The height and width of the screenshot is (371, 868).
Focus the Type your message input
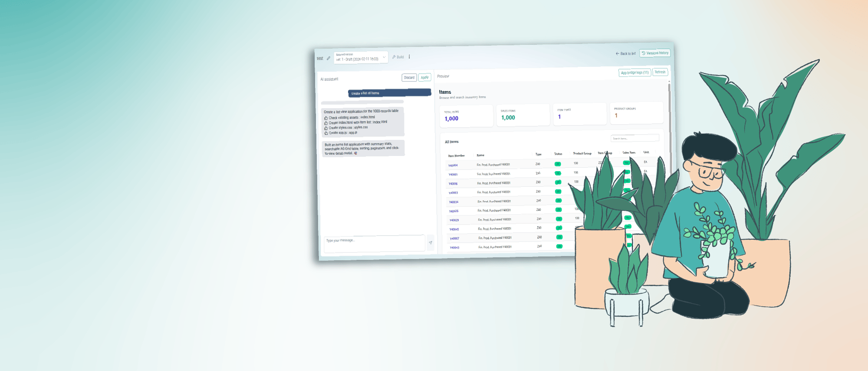(x=374, y=243)
